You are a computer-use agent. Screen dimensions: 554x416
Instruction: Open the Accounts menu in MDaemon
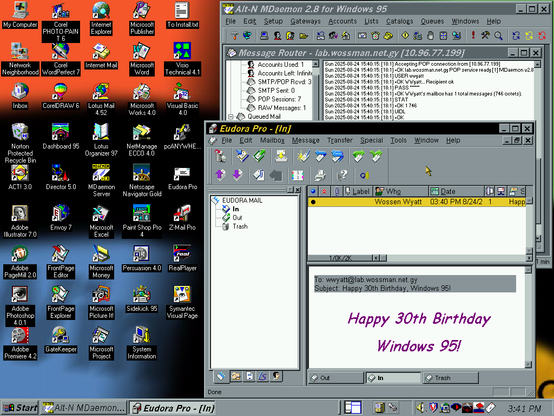[x=342, y=21]
